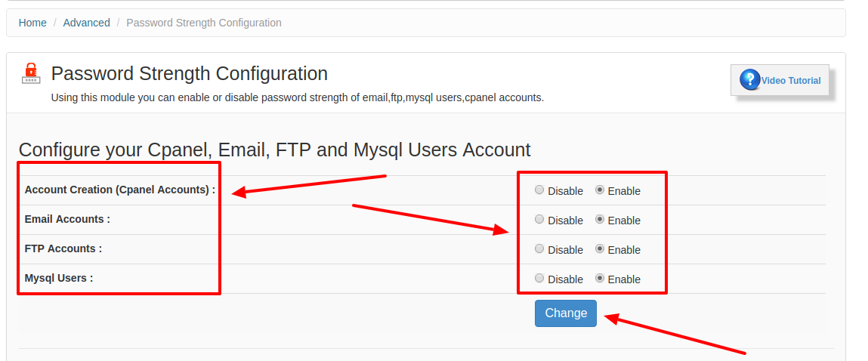868x361 pixels.
Task: Click the Password Strength Configuration page heading
Action: [x=190, y=73]
